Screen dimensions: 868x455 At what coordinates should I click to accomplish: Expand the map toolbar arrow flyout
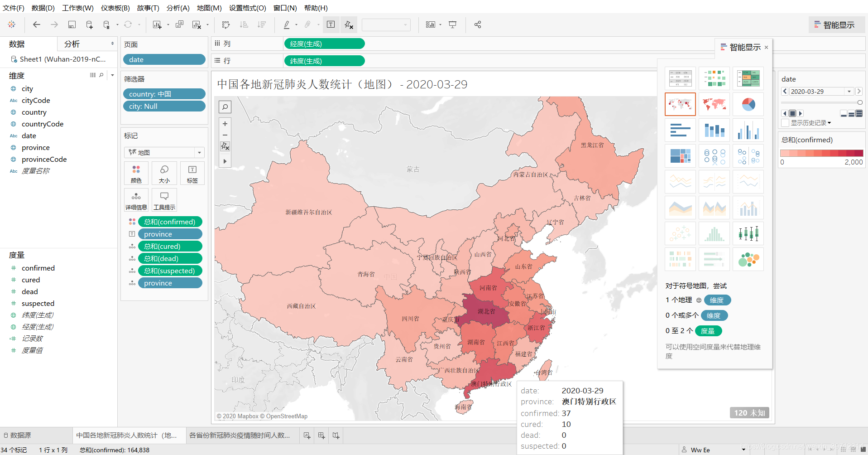(225, 161)
